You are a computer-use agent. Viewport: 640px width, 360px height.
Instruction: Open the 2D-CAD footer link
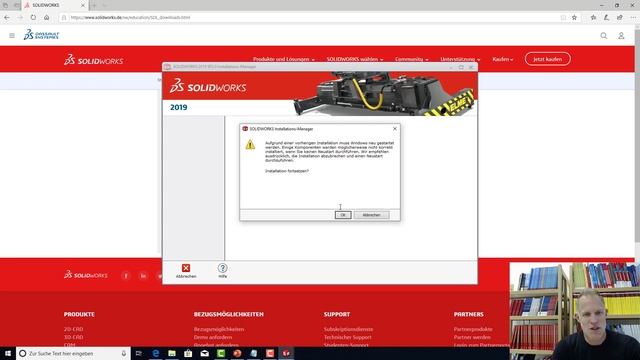pos(73,329)
